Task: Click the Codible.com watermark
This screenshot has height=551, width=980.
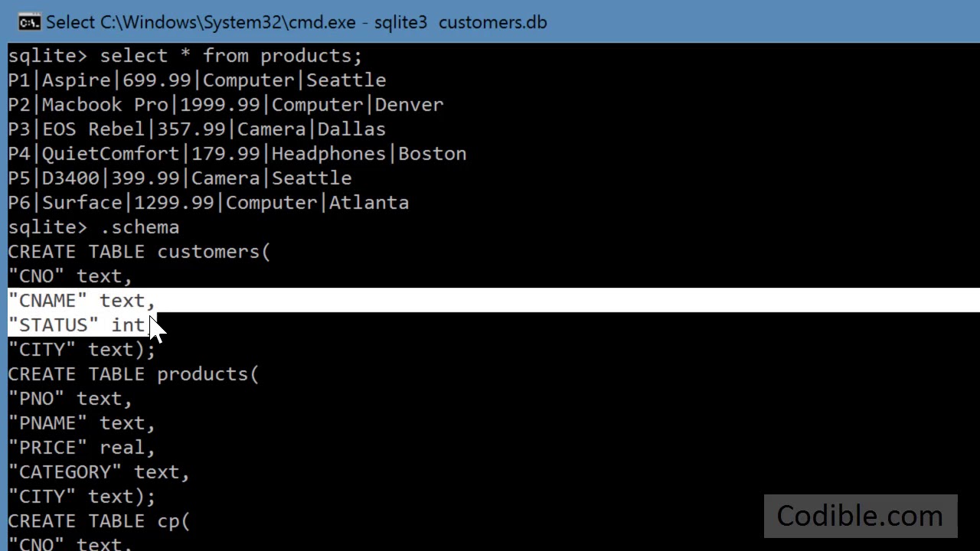Action: pos(860,516)
